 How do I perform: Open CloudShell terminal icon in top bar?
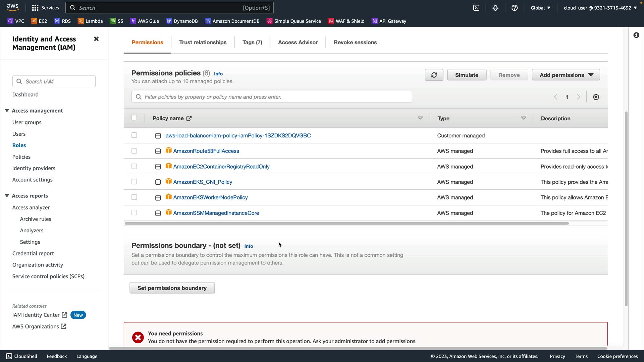coord(476,8)
